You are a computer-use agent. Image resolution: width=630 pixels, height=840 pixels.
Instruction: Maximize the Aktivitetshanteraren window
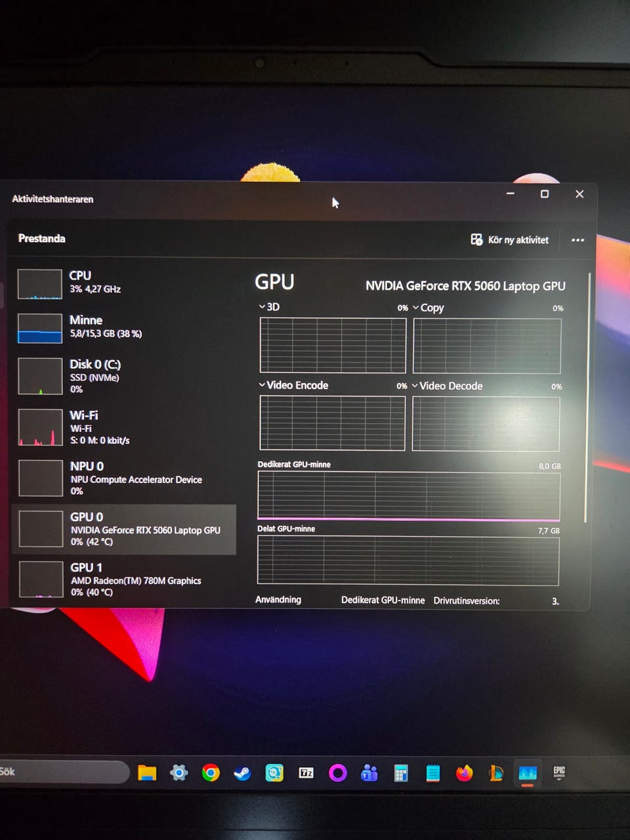tap(545, 194)
